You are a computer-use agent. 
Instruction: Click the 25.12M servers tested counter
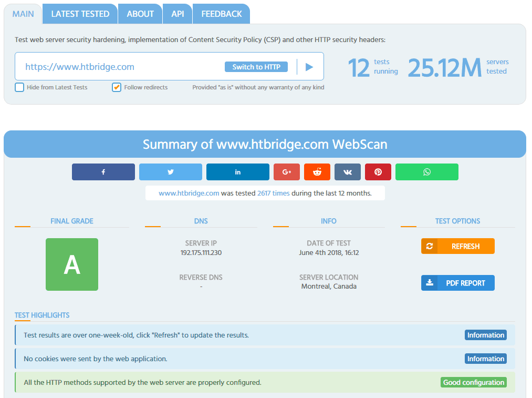[x=458, y=67]
